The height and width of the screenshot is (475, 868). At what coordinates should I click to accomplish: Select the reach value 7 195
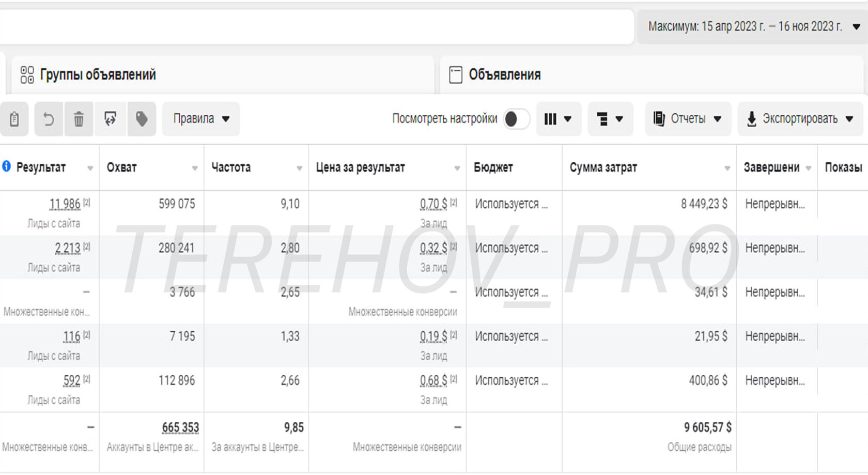point(182,336)
